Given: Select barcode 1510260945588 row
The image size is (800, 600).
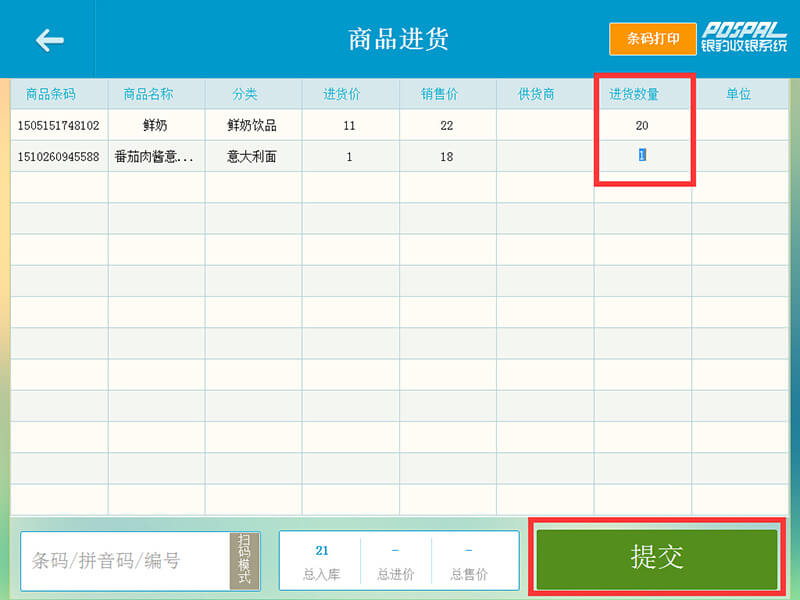Looking at the screenshot, I should tap(59, 157).
